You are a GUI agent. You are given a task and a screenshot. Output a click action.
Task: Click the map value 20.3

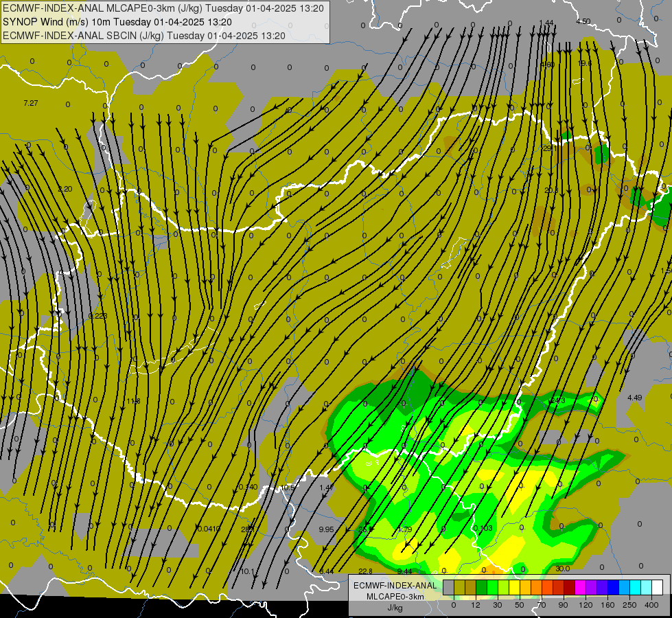pos(551,190)
